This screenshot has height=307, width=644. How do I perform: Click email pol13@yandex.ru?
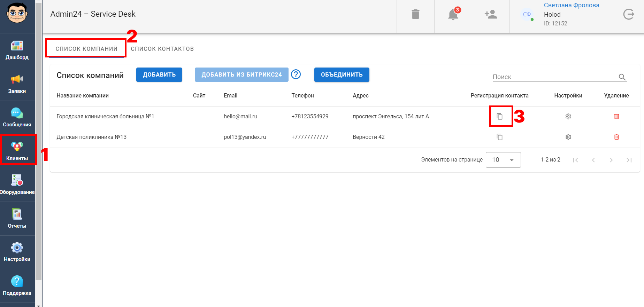pos(245,137)
